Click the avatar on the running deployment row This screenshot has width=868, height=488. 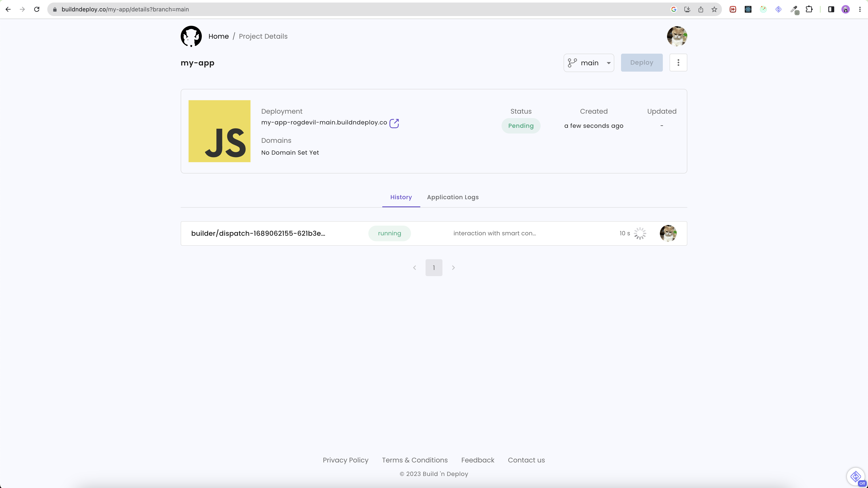(x=668, y=233)
